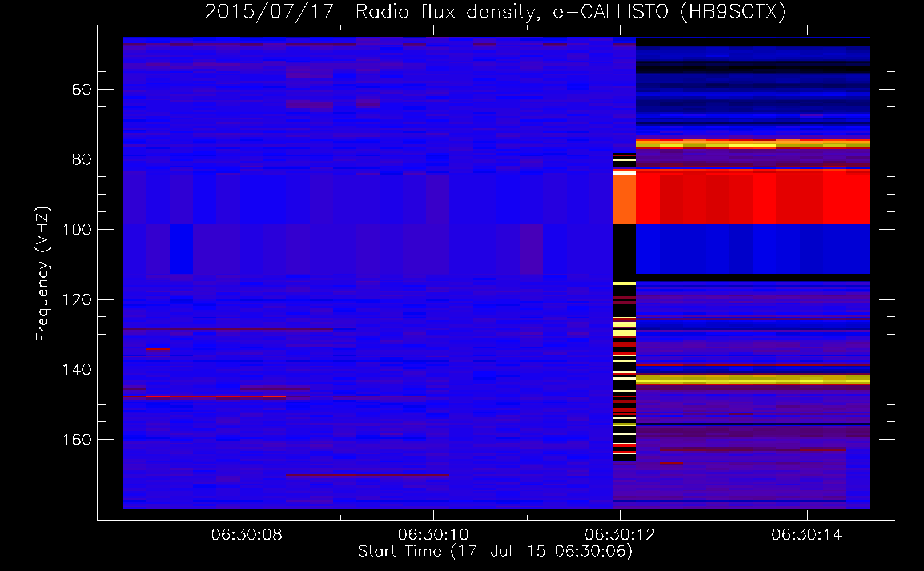Click the 06:30:12 time tick label

620,535
